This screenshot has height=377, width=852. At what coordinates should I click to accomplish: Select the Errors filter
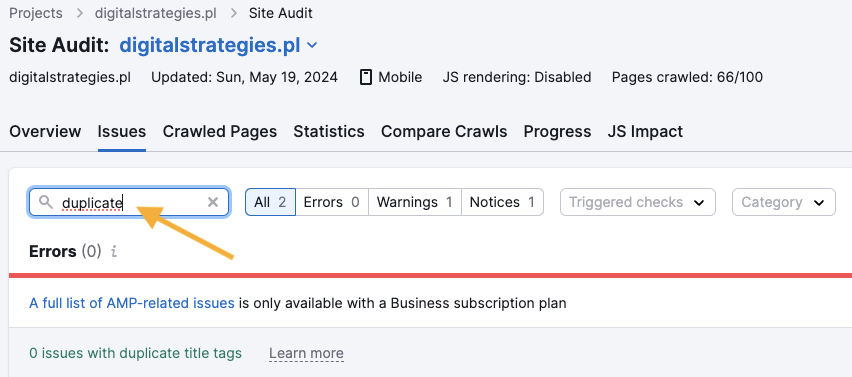331,202
